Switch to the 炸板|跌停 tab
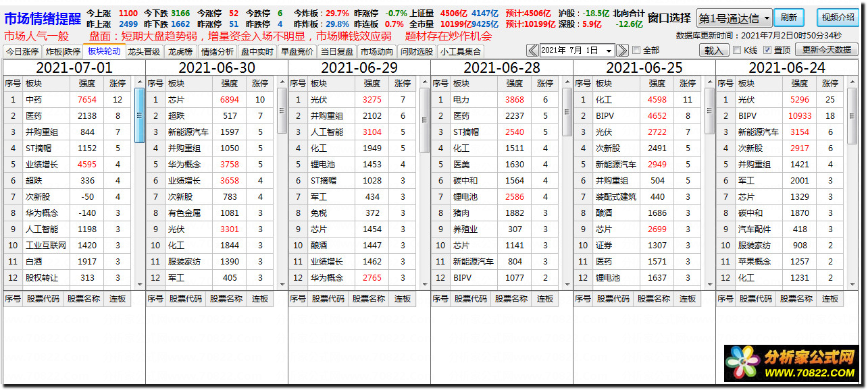 (63, 51)
